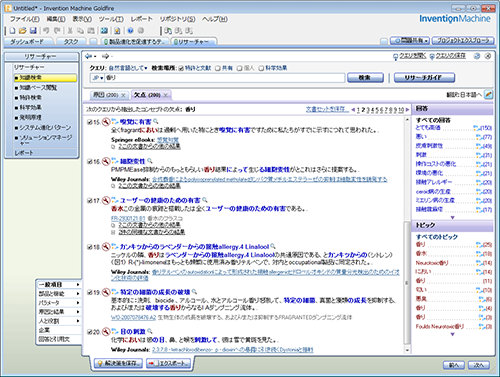The height and width of the screenshot is (377, 500).
Task: Open file with the folder toolbar icon
Action: [22, 31]
